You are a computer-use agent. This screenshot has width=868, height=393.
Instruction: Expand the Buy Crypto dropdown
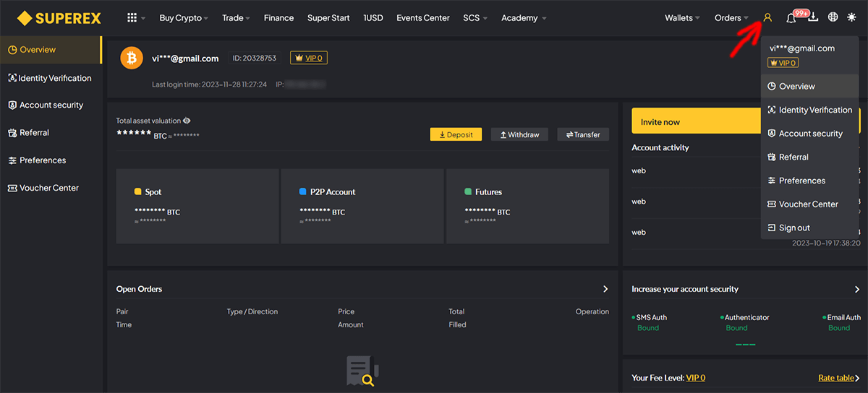pyautogui.click(x=184, y=18)
